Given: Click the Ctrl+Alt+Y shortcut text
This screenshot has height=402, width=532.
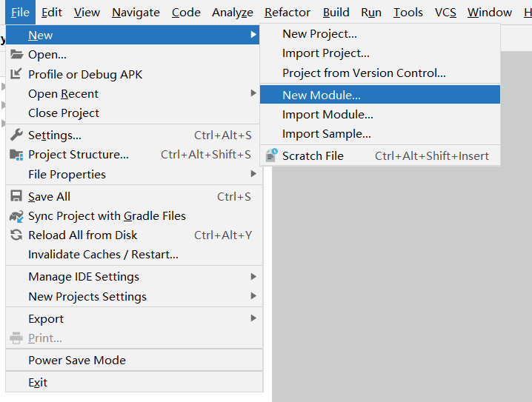Looking at the screenshot, I should pyautogui.click(x=223, y=235).
